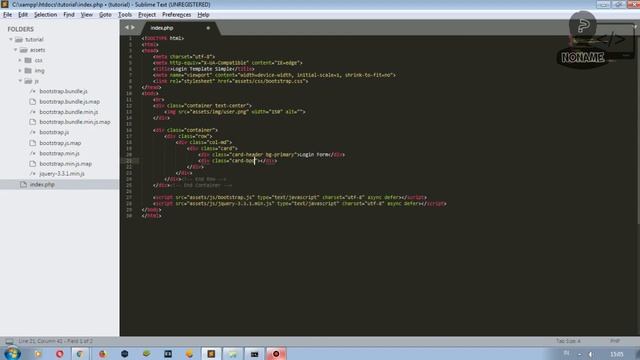Image resolution: width=640 pixels, height=360 pixels.
Task: Place cursor in Login Template Simple title text
Action: click(202, 69)
